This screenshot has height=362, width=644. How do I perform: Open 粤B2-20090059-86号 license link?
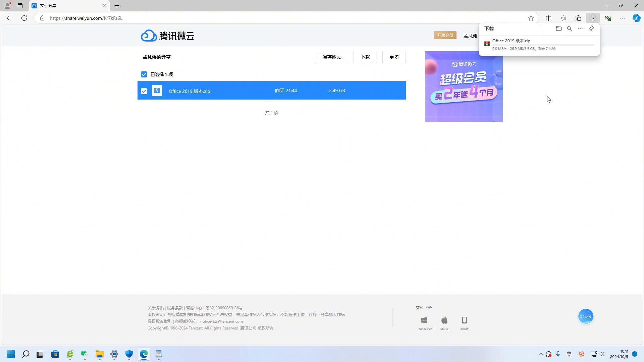click(224, 308)
